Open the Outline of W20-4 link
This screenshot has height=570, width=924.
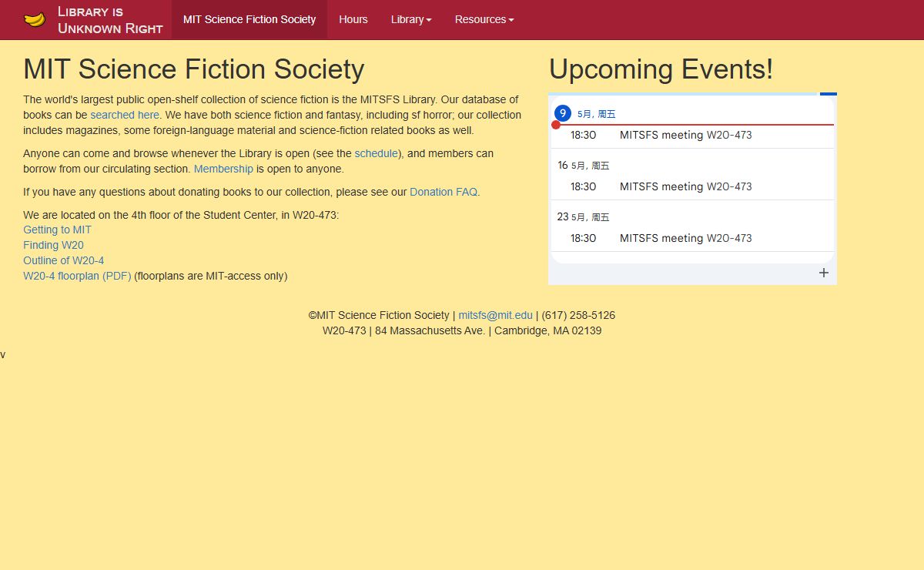[63, 260]
